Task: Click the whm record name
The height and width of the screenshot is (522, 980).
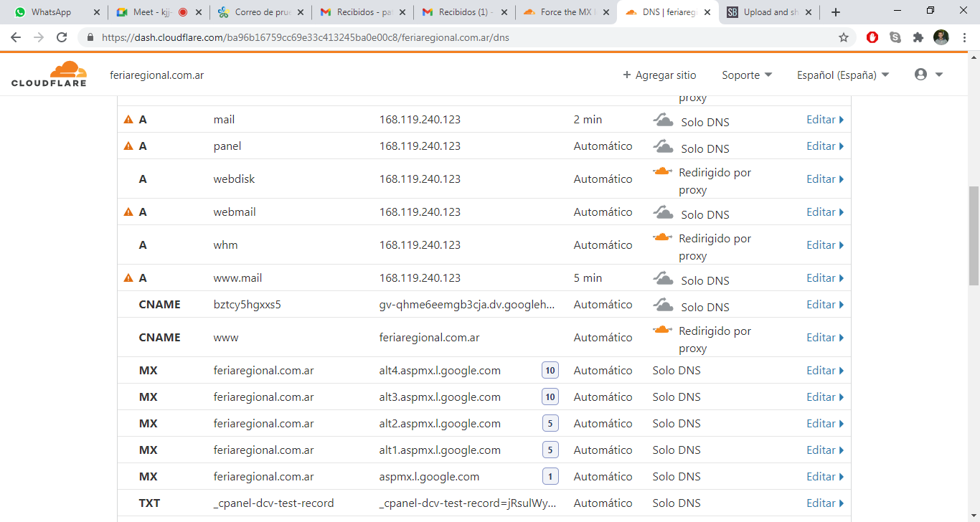Action: tap(225, 245)
